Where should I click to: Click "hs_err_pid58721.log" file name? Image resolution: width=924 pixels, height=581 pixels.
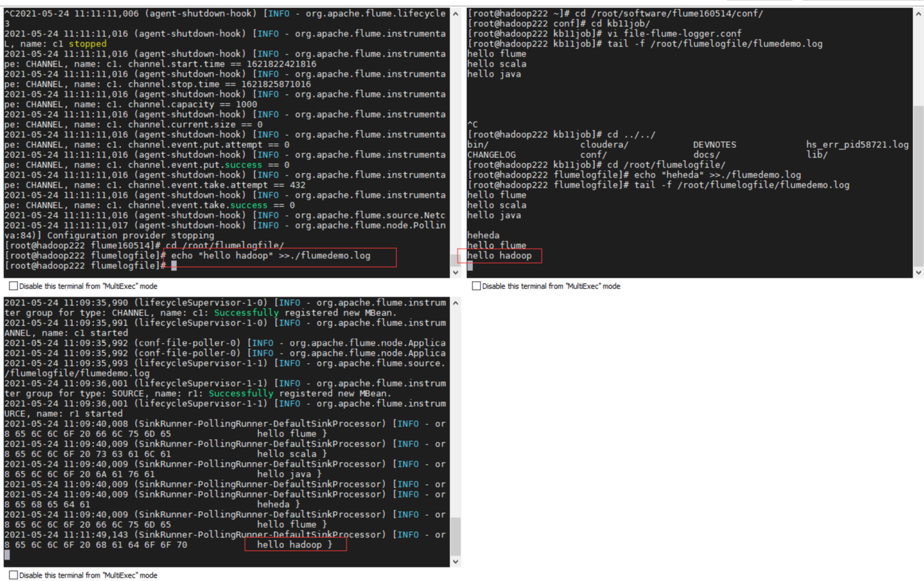click(857, 145)
